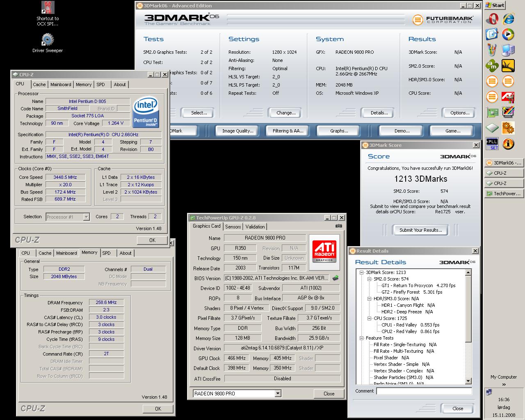The image size is (525, 420).
Task: Switch to the Mainboard tab in upper CPU-Z
Action: (x=61, y=84)
